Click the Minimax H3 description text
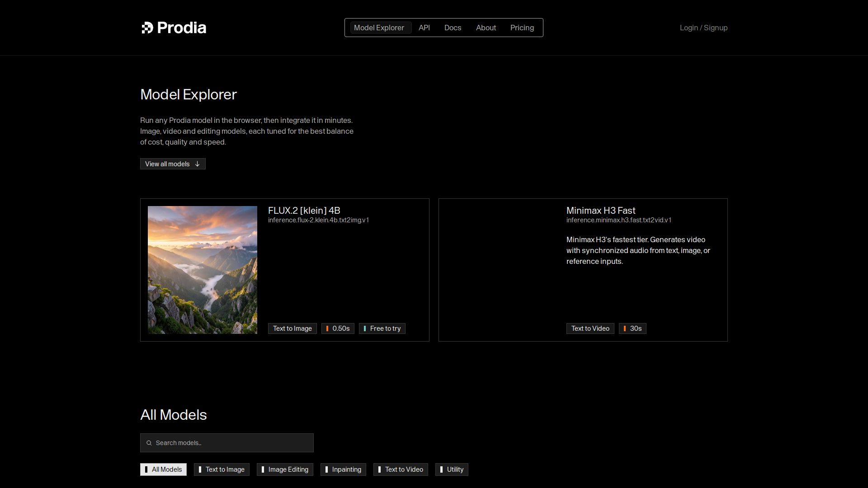 [x=638, y=250]
